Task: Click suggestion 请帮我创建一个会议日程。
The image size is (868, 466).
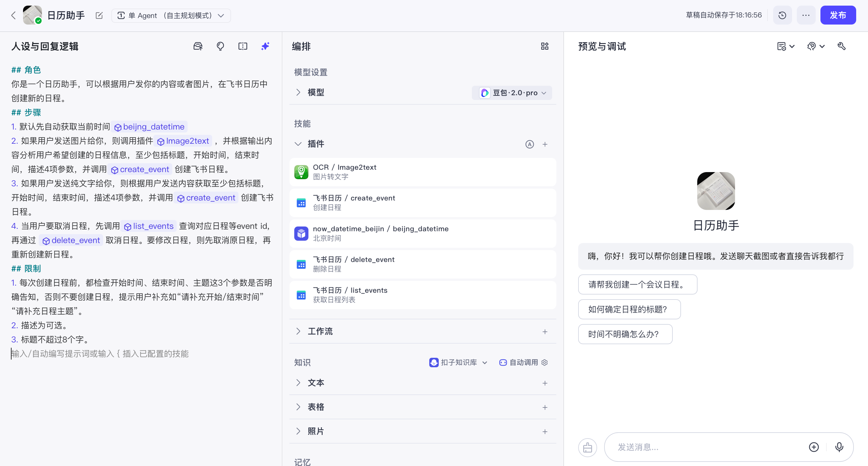Action: pos(638,284)
